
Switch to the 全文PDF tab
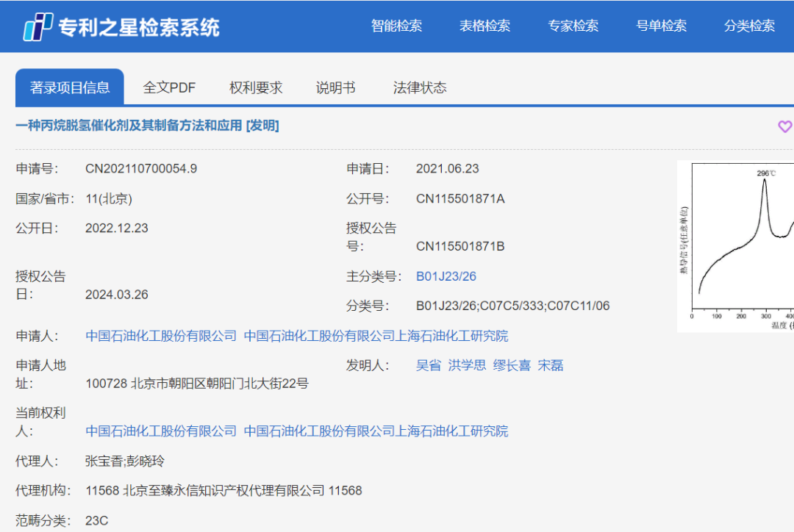tap(169, 87)
